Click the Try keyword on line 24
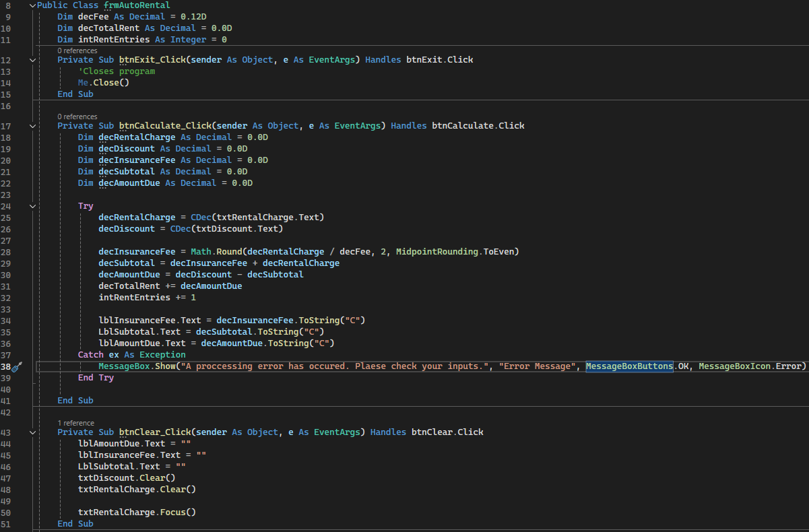 click(86, 206)
